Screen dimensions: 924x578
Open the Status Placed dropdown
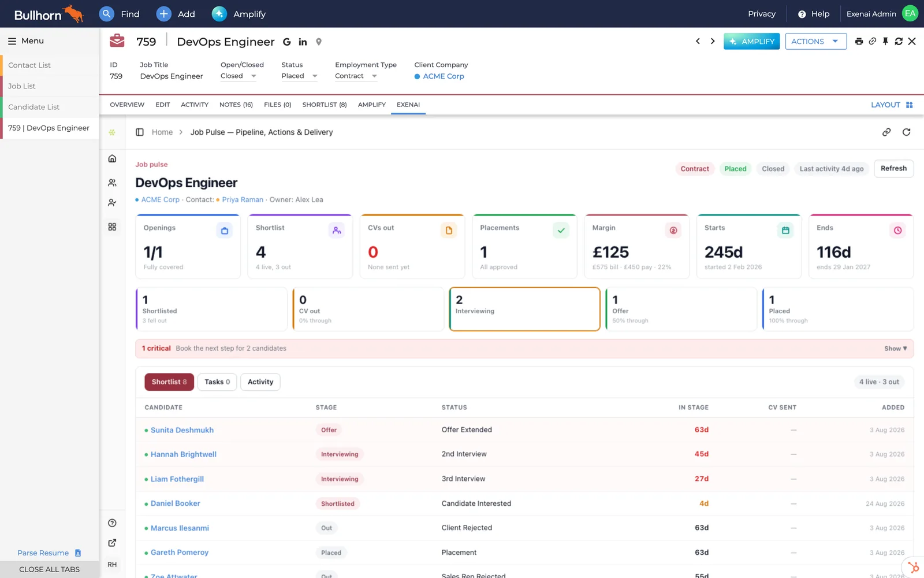coord(300,76)
